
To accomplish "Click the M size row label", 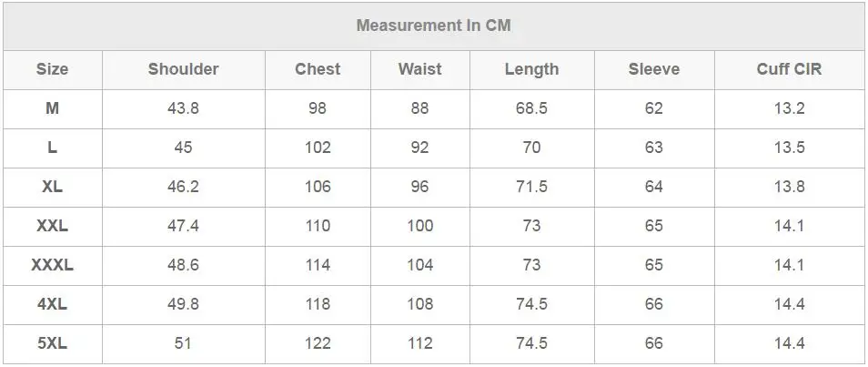I will (x=52, y=108).
